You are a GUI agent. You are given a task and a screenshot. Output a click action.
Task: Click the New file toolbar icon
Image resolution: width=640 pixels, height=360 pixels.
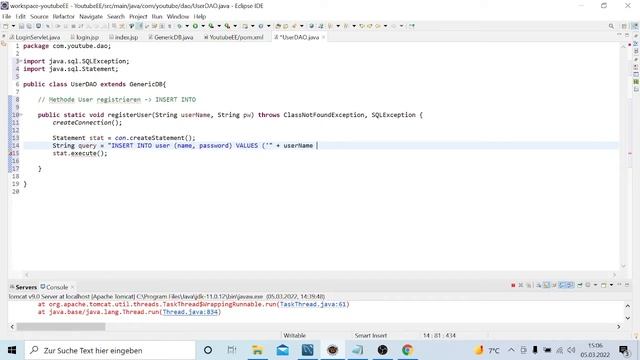(5, 26)
